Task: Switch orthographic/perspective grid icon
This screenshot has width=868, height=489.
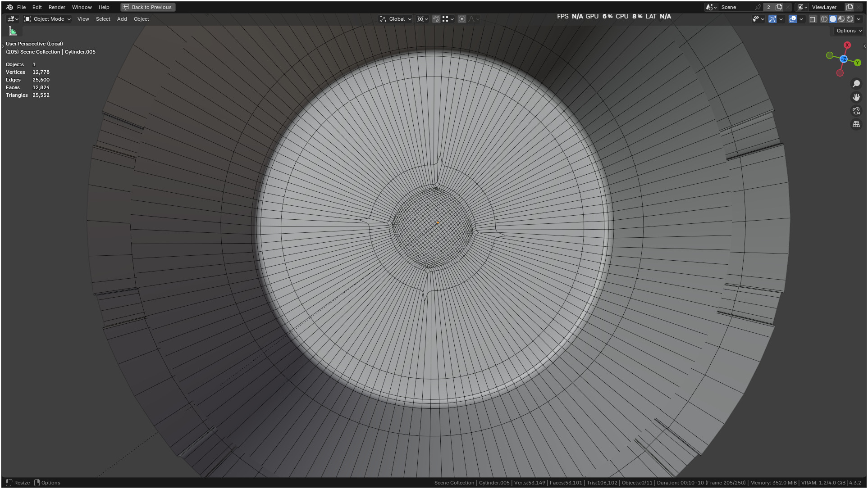Action: (856, 124)
